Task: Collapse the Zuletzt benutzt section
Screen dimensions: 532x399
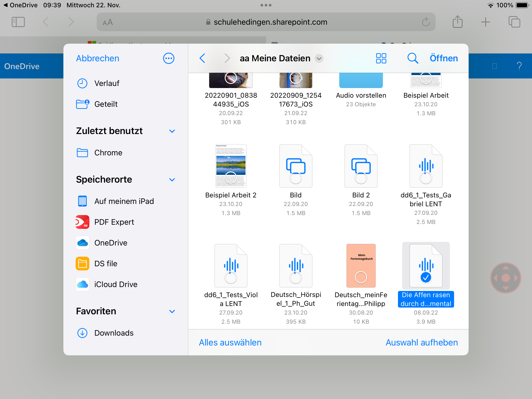Action: [172, 131]
